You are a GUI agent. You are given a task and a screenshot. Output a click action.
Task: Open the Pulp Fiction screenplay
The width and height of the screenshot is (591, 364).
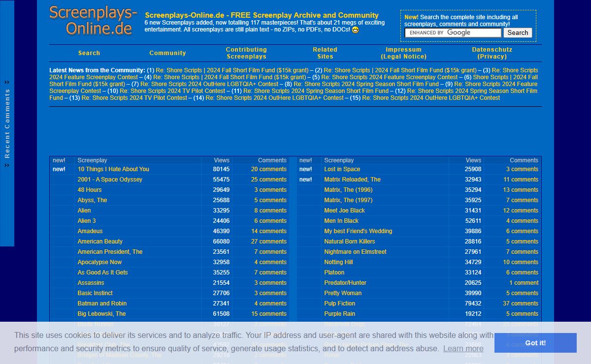pyautogui.click(x=339, y=303)
